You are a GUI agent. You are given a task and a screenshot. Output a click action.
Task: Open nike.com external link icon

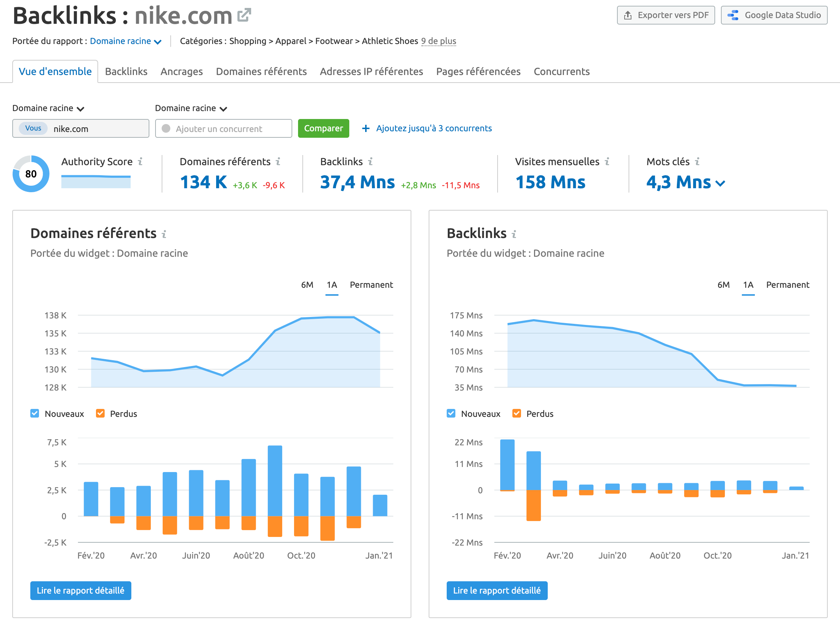[244, 15]
